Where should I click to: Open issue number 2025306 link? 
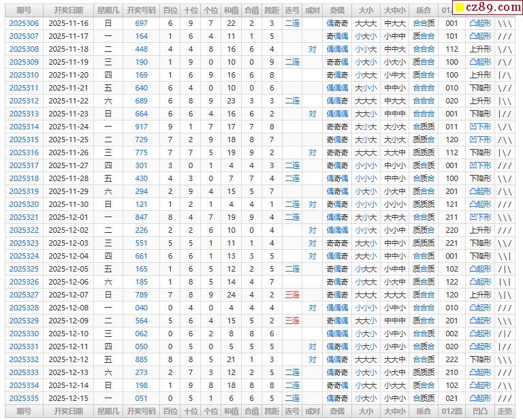24,23
